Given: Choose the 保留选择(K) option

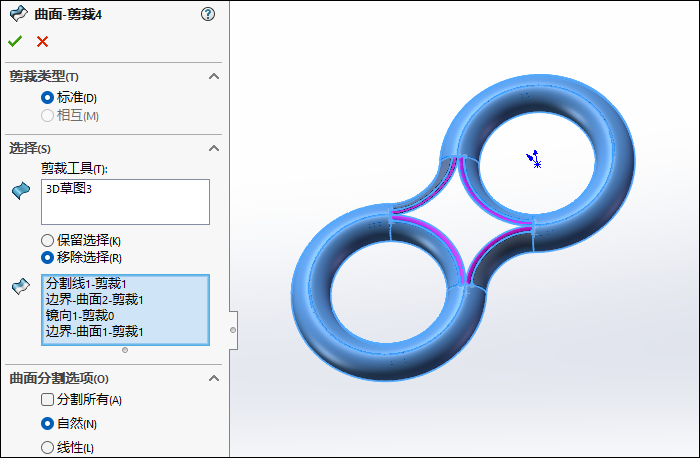Looking at the screenshot, I should (47, 241).
